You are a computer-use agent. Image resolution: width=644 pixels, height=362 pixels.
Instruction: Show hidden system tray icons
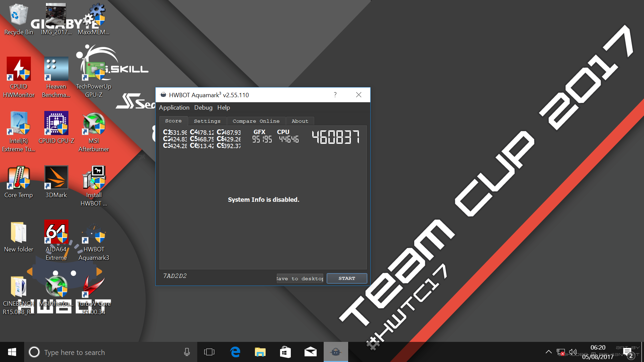tap(548, 352)
